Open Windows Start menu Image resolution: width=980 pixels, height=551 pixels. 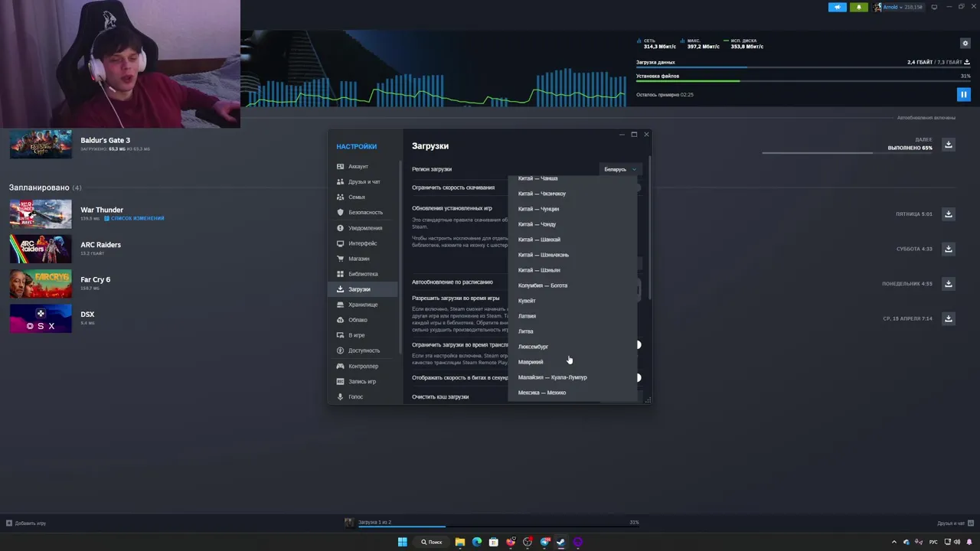coord(402,542)
